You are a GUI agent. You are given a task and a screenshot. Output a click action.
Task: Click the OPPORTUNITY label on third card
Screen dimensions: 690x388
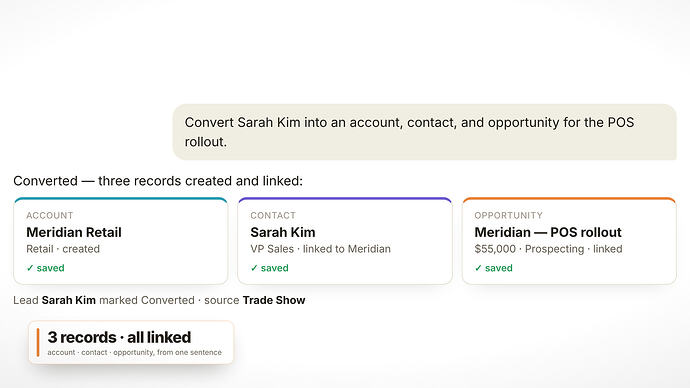pyautogui.click(x=508, y=216)
